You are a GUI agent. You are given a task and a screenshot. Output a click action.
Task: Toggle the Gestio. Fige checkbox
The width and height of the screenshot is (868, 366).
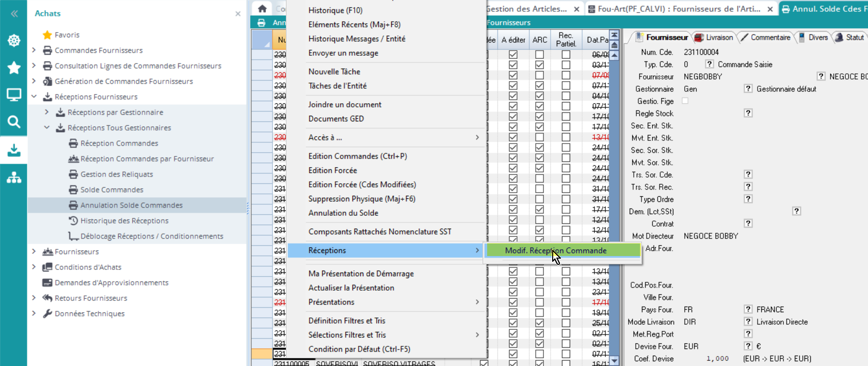[685, 101]
